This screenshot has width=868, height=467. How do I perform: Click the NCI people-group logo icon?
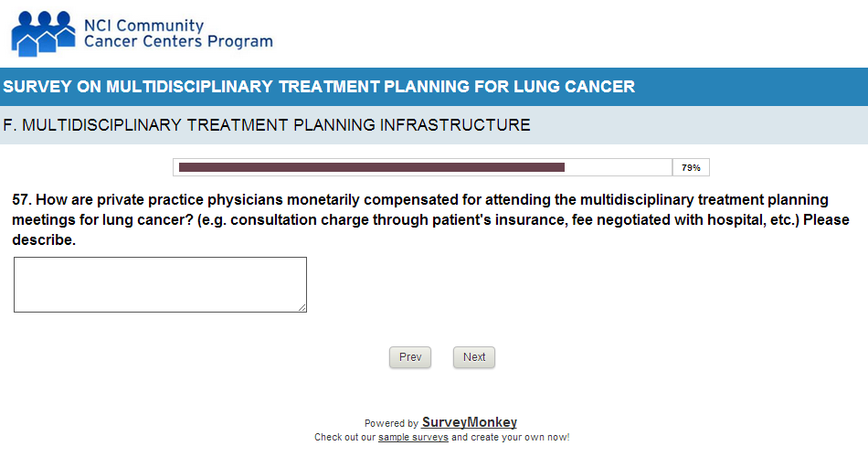42,33
